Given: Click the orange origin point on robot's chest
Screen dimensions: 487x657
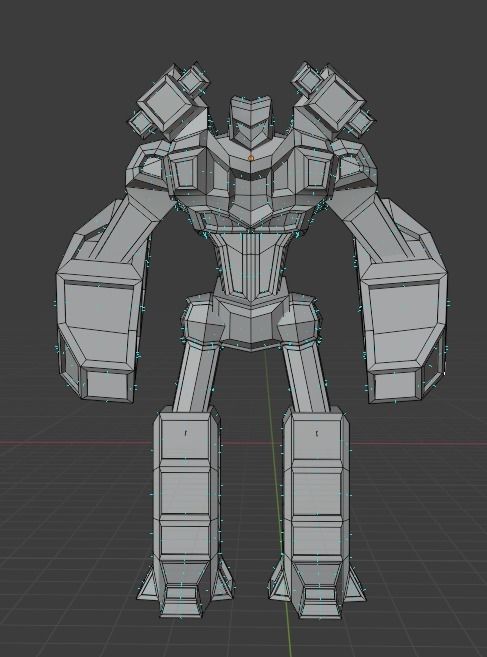Looking at the screenshot, I should pyautogui.click(x=251, y=158).
